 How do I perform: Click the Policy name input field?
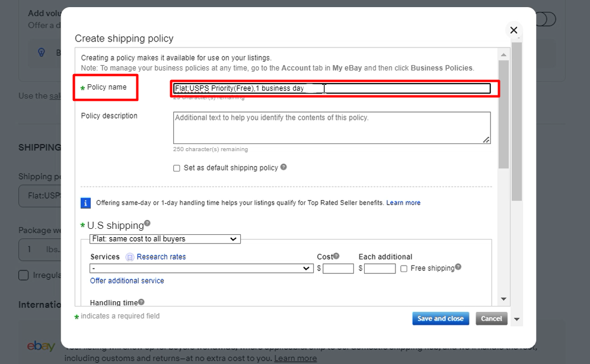(332, 88)
